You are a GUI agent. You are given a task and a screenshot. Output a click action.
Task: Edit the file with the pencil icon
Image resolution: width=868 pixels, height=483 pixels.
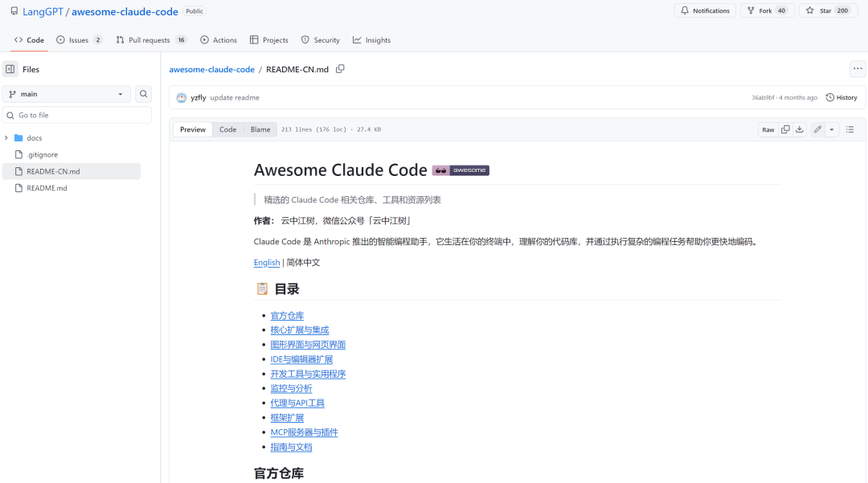[x=817, y=129]
